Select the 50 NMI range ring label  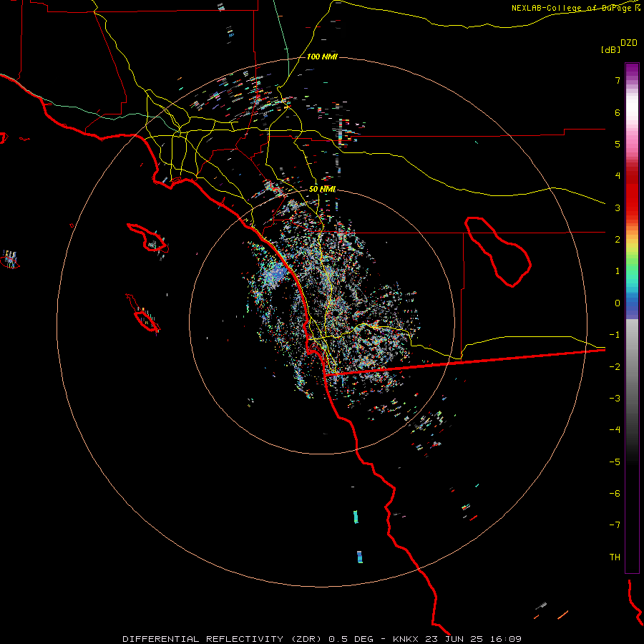(x=323, y=190)
